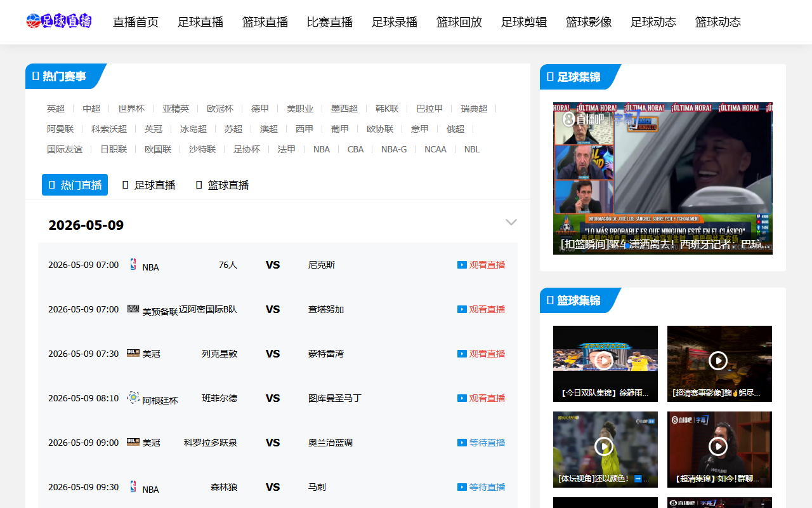Screen dimensions: 812x508
Task: Click team name 马刺
Action: (x=317, y=487)
